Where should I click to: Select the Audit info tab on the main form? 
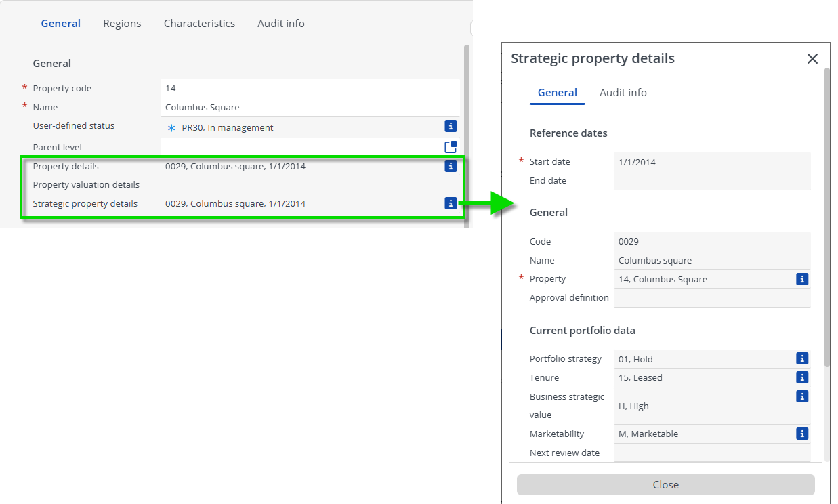click(x=280, y=23)
